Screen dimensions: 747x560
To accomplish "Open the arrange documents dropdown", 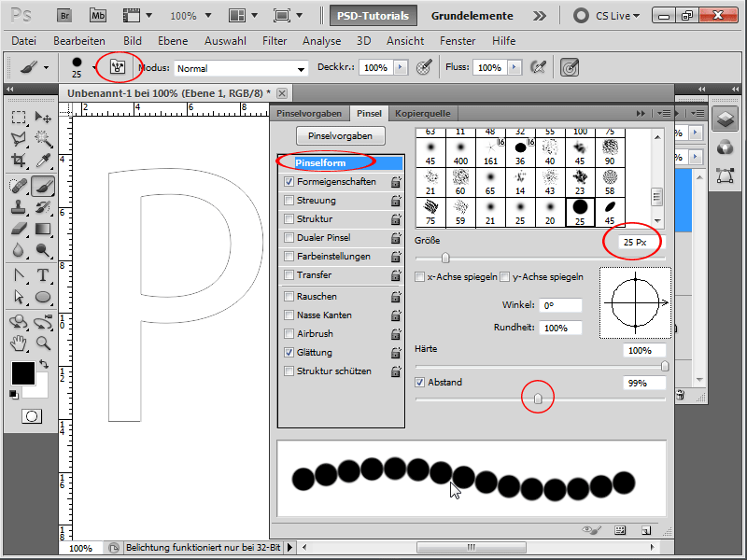I will coord(254,16).
